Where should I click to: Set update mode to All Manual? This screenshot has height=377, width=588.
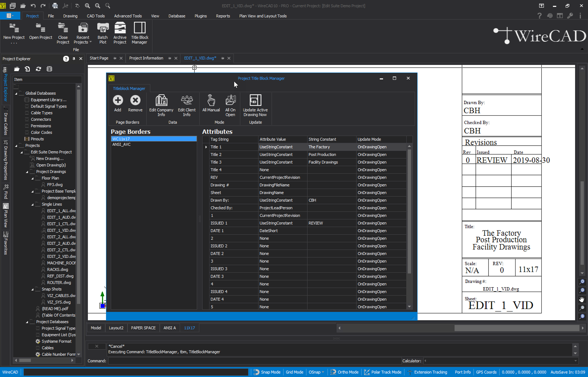coord(211,104)
